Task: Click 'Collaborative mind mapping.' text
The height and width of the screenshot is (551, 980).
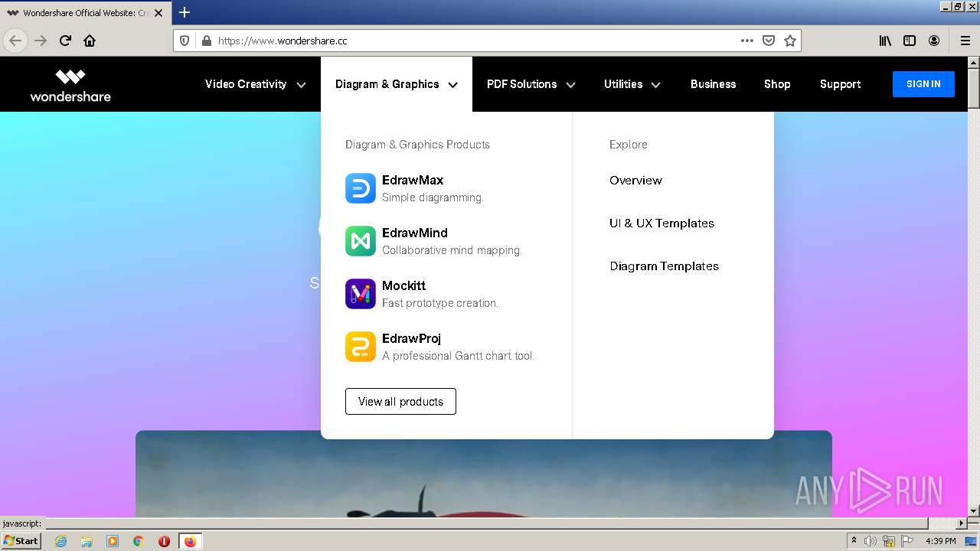Action: pyautogui.click(x=452, y=250)
